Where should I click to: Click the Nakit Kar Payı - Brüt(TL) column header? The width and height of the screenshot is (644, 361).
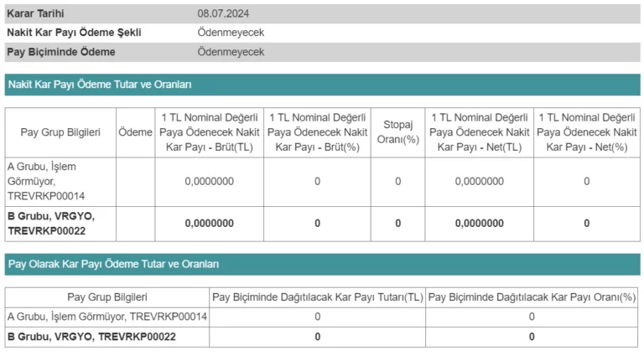209,132
